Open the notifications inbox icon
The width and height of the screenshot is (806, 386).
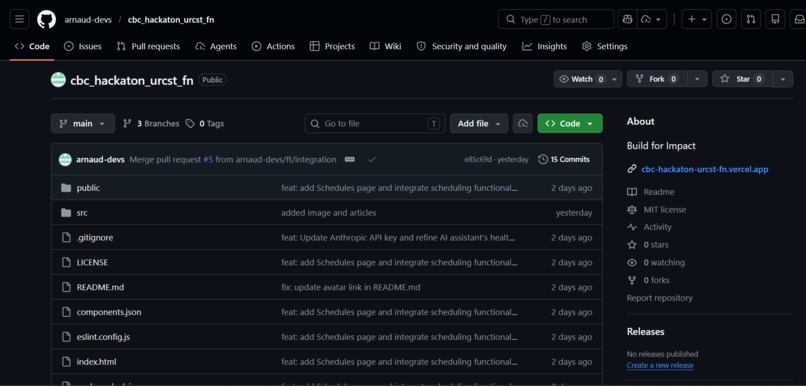pyautogui.click(x=799, y=20)
